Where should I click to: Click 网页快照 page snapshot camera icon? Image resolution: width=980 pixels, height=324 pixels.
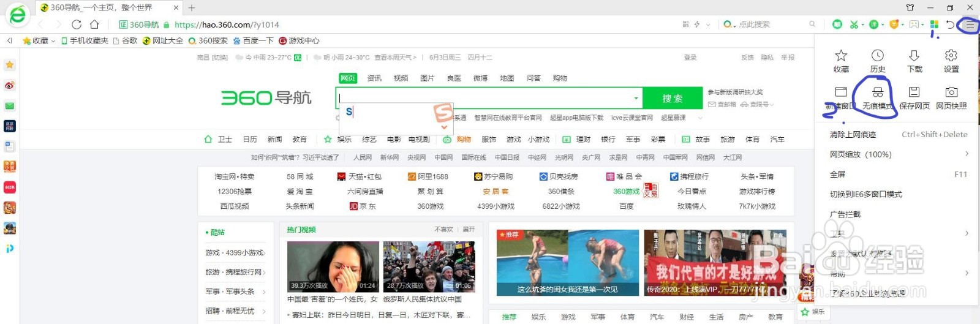click(951, 92)
